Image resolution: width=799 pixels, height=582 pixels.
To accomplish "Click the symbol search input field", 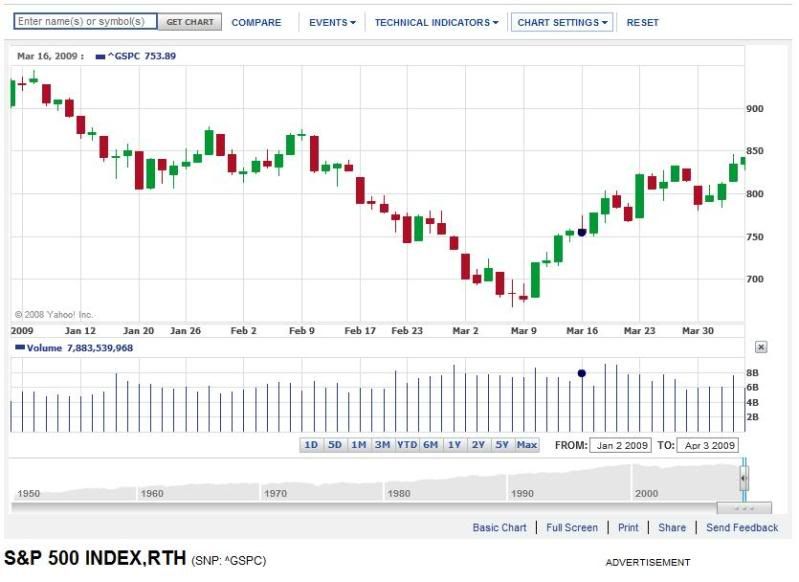I will click(85, 21).
